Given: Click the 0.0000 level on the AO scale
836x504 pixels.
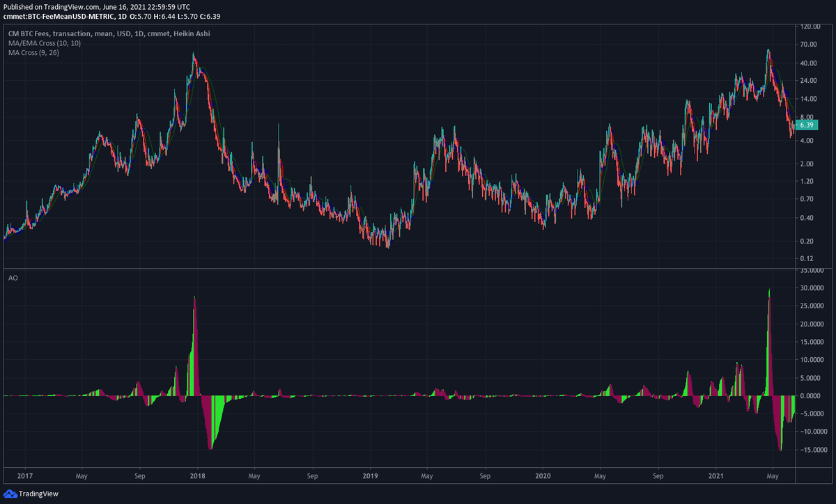Looking at the screenshot, I should [809, 395].
